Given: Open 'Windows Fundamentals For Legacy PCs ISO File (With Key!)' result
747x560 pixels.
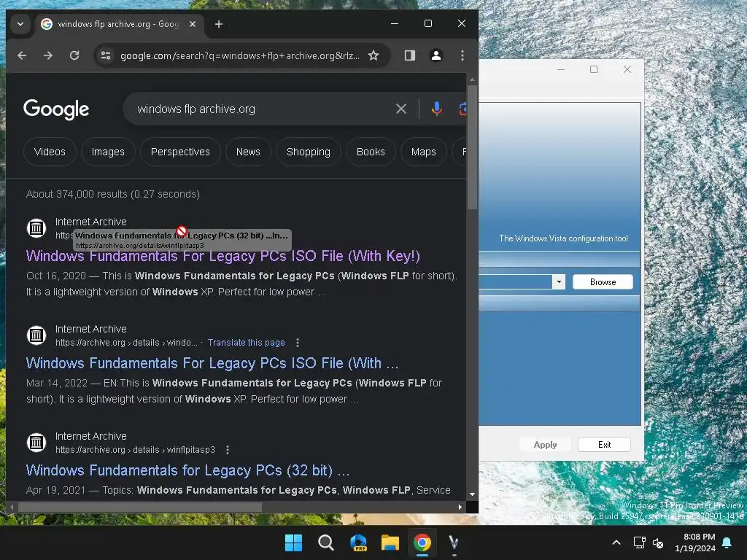Looking at the screenshot, I should click(223, 256).
